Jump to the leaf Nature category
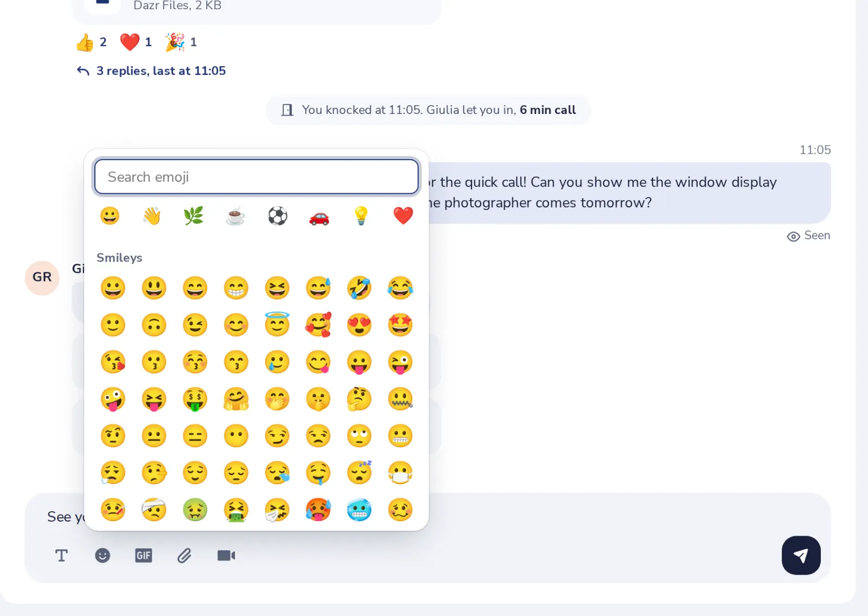868x616 pixels. click(194, 216)
